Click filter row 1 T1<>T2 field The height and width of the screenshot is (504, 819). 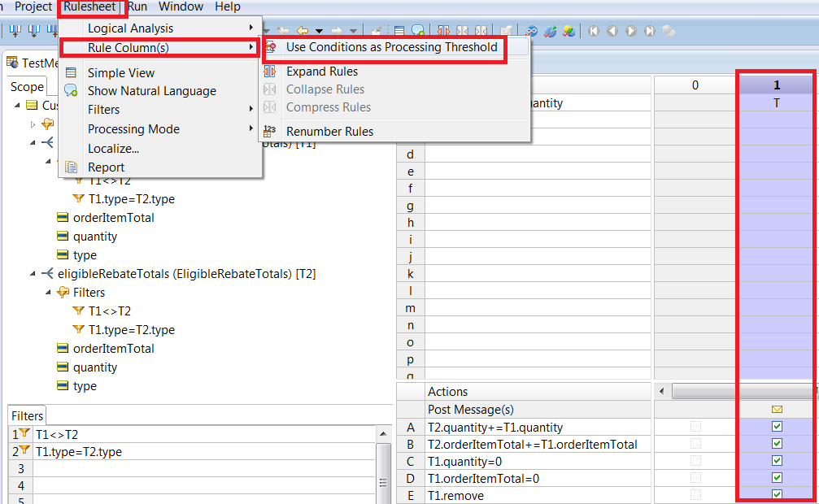pyautogui.click(x=204, y=434)
